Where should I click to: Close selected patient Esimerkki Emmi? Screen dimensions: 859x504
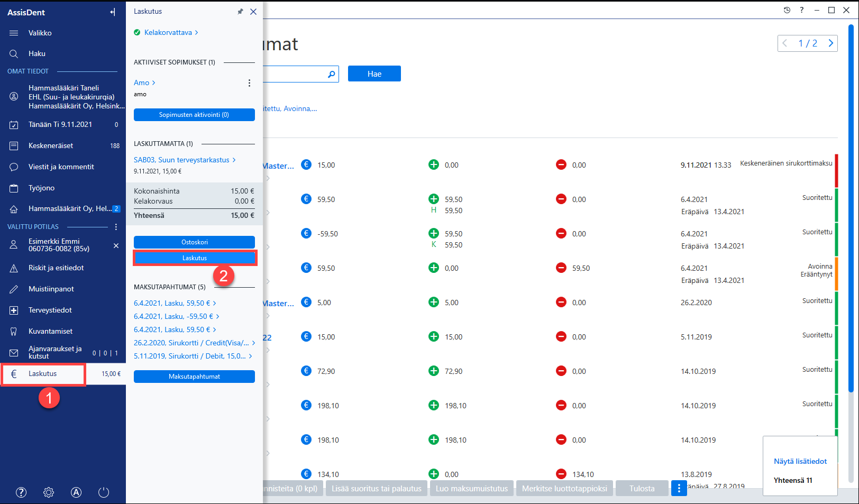(116, 245)
